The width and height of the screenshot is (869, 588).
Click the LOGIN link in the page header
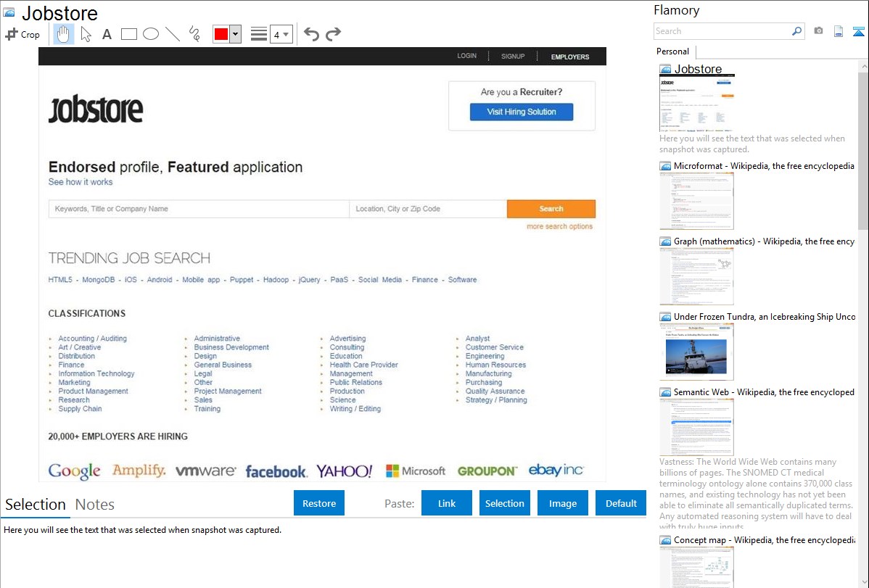[x=466, y=56]
